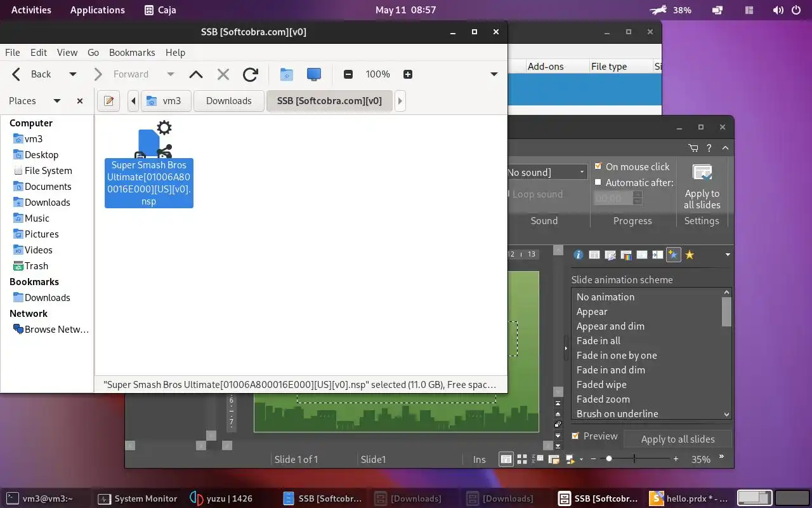Reload the current folder in Caja
The height and width of the screenshot is (508, 812).
tap(251, 74)
